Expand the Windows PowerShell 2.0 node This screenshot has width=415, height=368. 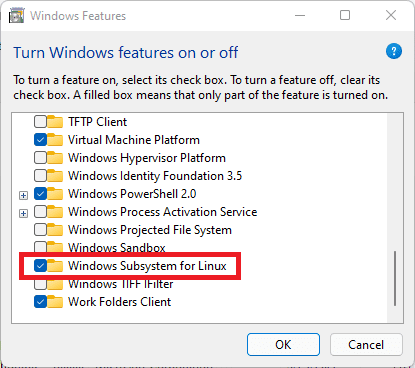(x=23, y=195)
